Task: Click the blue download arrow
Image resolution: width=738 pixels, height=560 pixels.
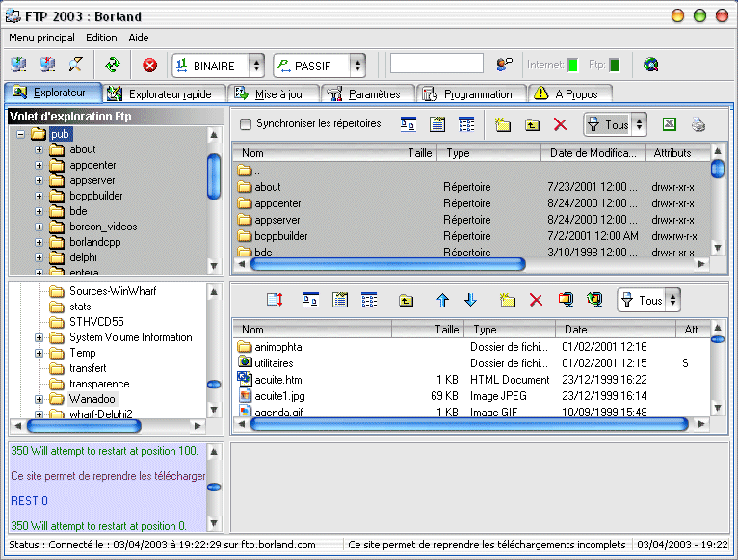Action: click(x=471, y=300)
